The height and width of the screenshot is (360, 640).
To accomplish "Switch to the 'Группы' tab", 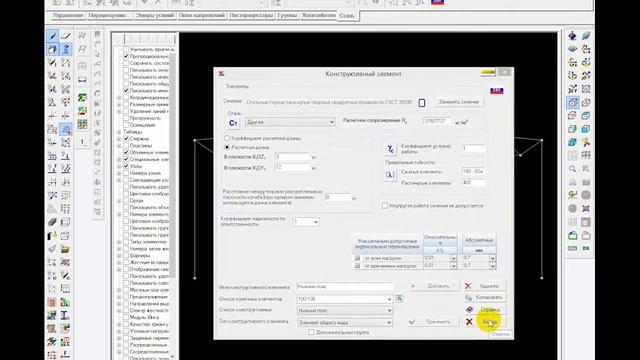I will 287,16.
